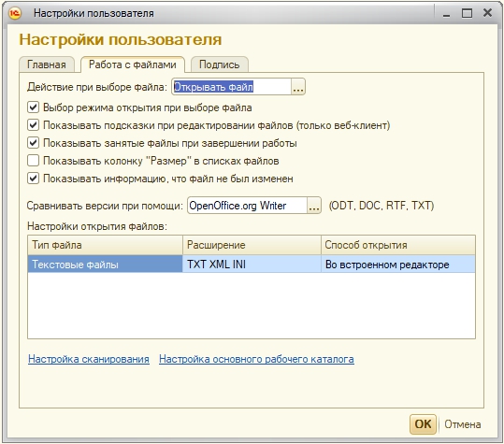Open the Настройка сканирования link

tap(89, 359)
